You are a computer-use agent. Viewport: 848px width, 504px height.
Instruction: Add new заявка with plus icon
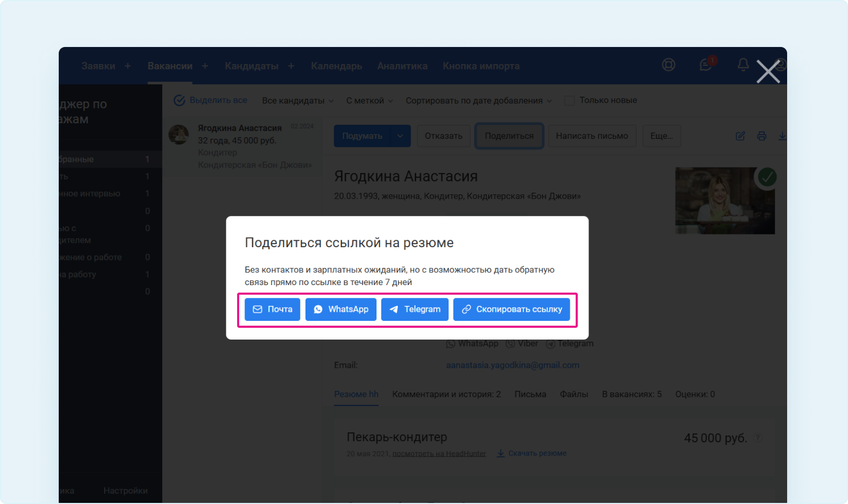[128, 66]
